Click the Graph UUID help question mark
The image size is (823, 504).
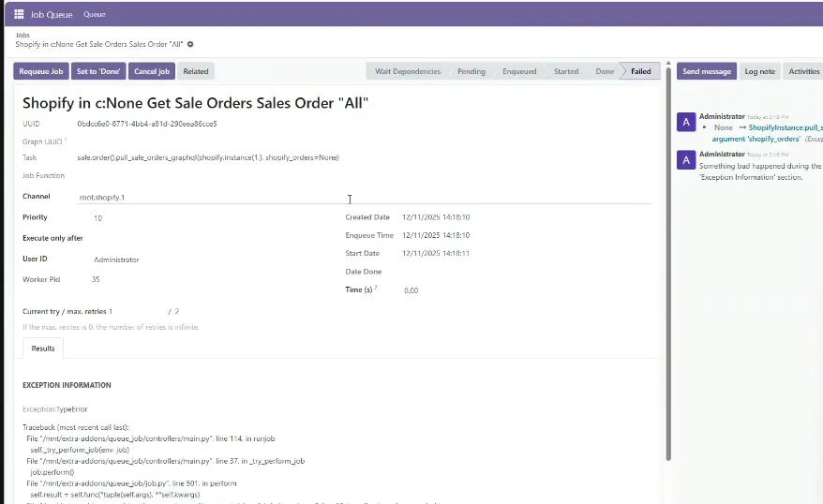pos(66,140)
